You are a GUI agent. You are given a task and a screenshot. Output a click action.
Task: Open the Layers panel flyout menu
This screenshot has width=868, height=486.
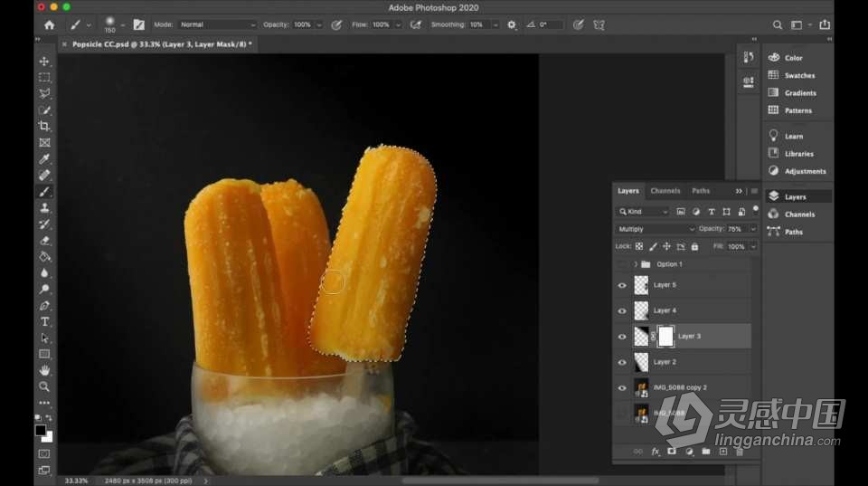pyautogui.click(x=754, y=191)
